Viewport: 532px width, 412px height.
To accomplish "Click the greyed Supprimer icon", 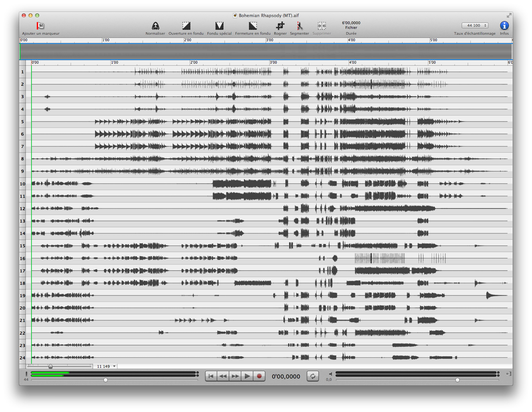I will pyautogui.click(x=322, y=26).
